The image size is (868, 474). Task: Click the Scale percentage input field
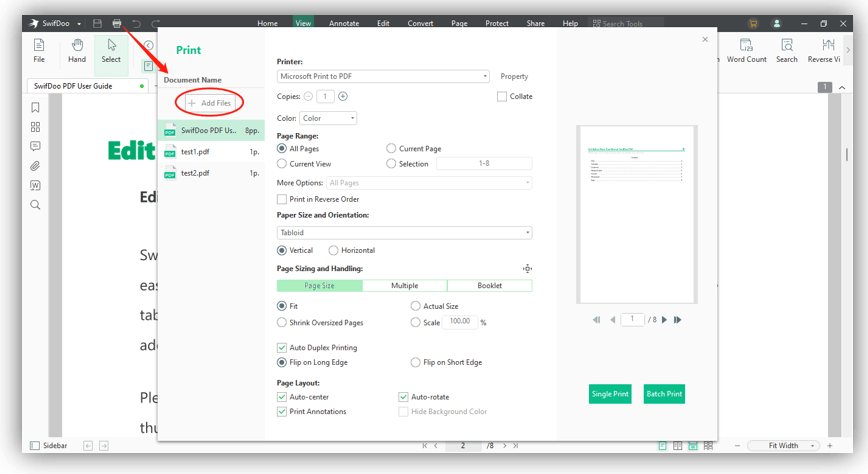[x=459, y=322]
